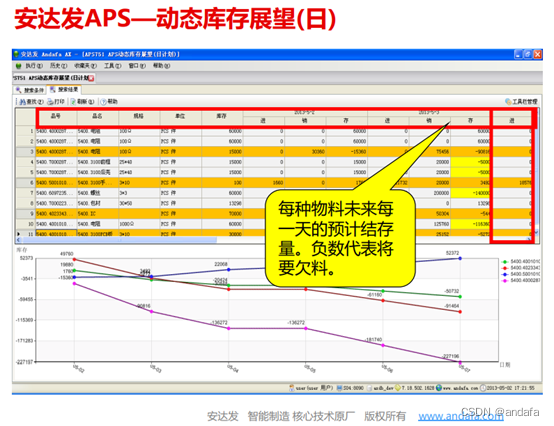The height and width of the screenshot is (426, 554).
Task: Close the APS动态库存展望 document tab
Action: 91,78
